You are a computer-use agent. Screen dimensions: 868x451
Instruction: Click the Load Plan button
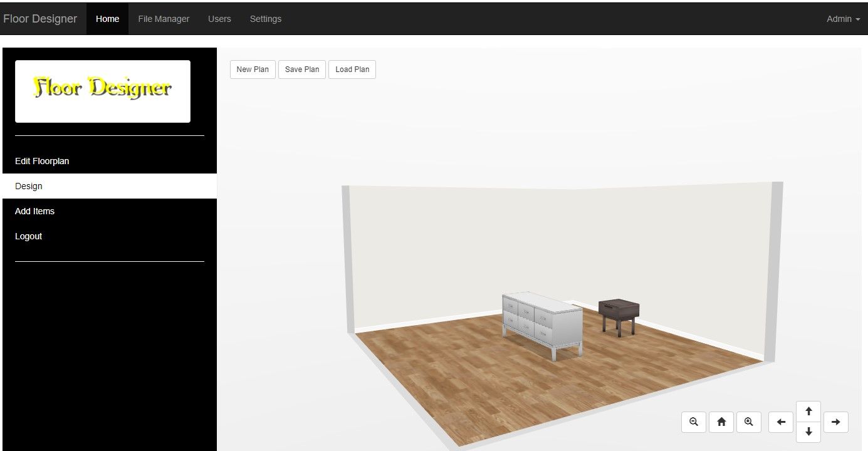tap(352, 70)
